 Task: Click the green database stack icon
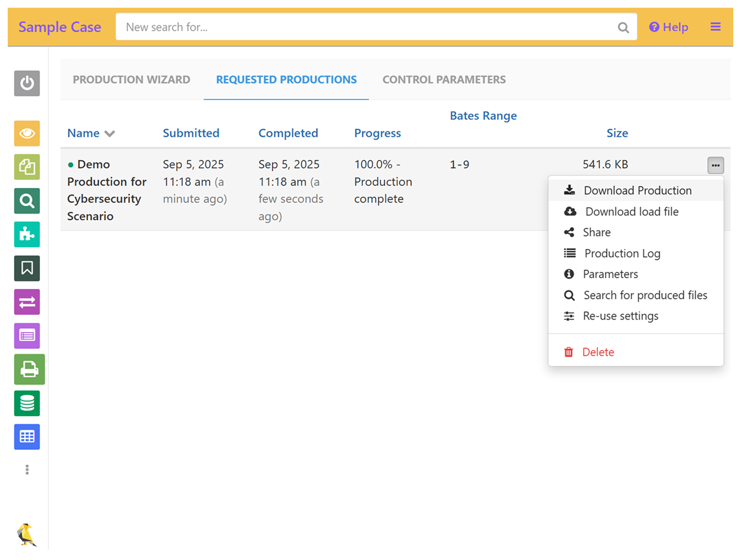pos(27,404)
